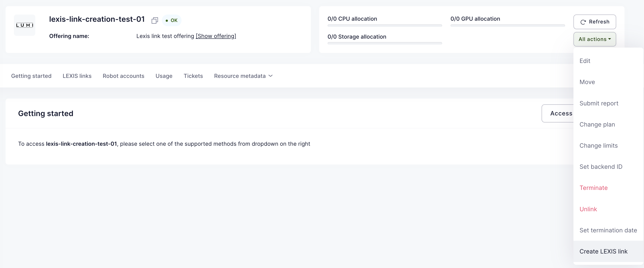Click Terminate in the actions list
The height and width of the screenshot is (268, 644).
593,188
